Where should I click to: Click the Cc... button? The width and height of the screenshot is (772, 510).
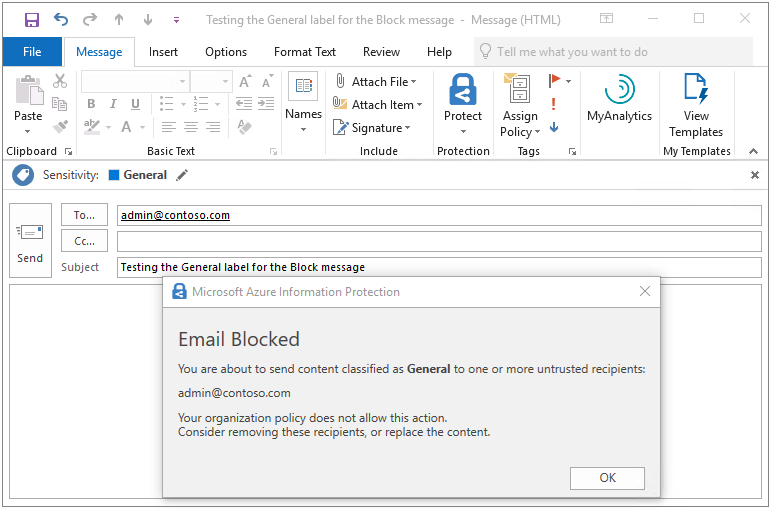(x=84, y=241)
